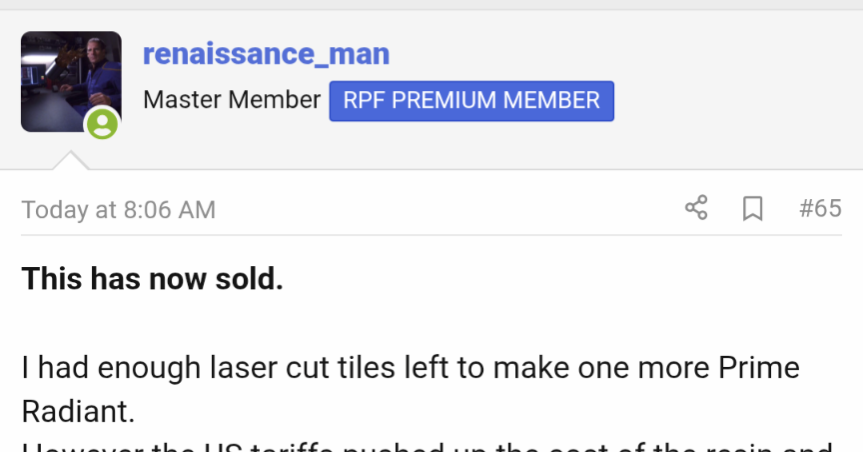Open renaissance_man's avatar image
Screen dimensions: 863x452
[x=71, y=81]
